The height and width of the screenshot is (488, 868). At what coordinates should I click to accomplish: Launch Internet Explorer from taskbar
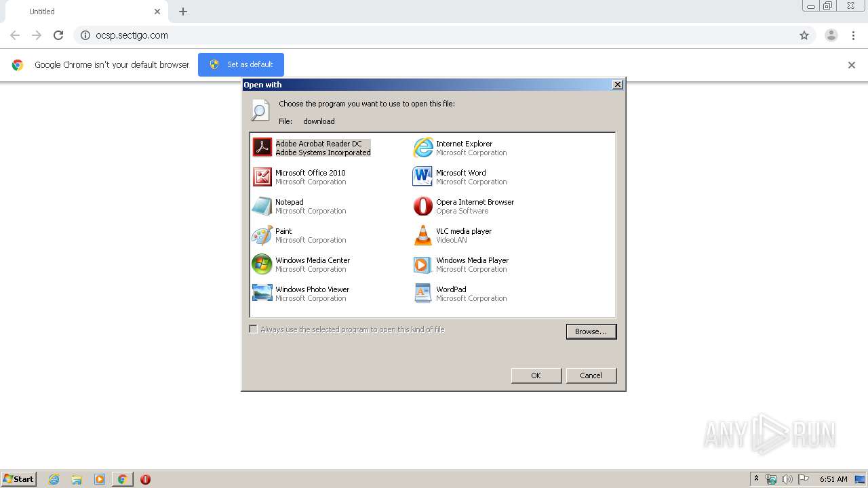click(x=54, y=479)
